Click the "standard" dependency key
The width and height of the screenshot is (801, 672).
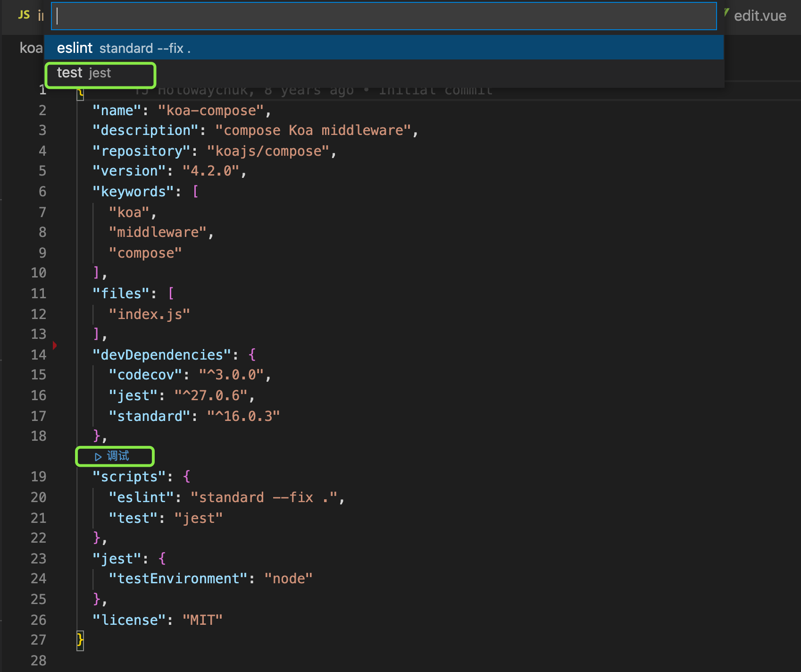(x=149, y=416)
